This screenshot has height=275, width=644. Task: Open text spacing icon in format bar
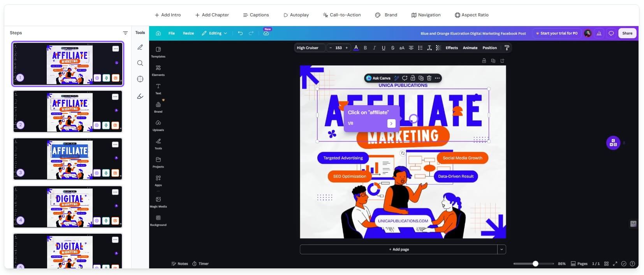click(x=429, y=48)
